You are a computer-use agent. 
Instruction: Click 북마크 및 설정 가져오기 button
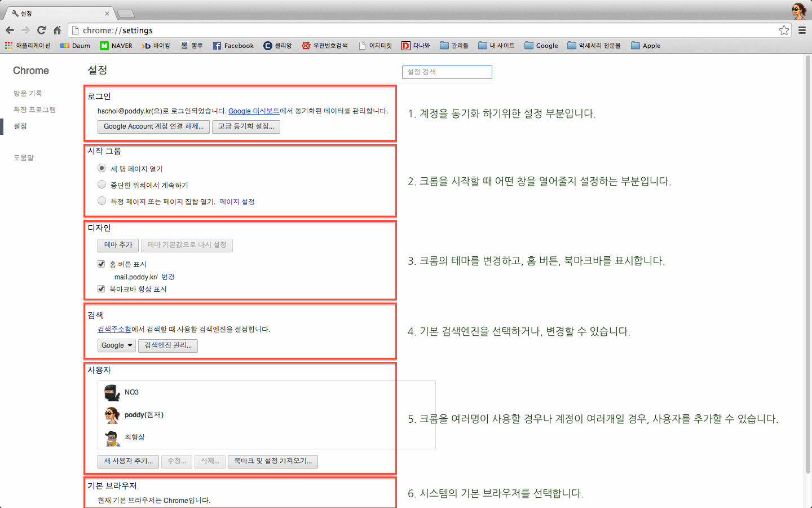[x=273, y=461]
